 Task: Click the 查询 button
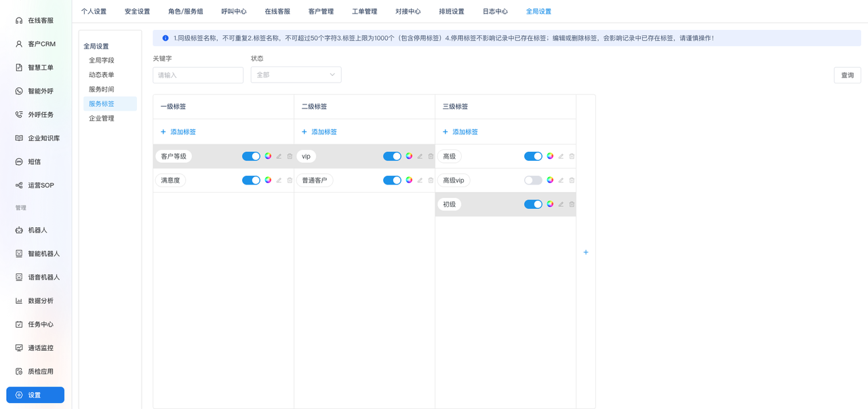[848, 75]
